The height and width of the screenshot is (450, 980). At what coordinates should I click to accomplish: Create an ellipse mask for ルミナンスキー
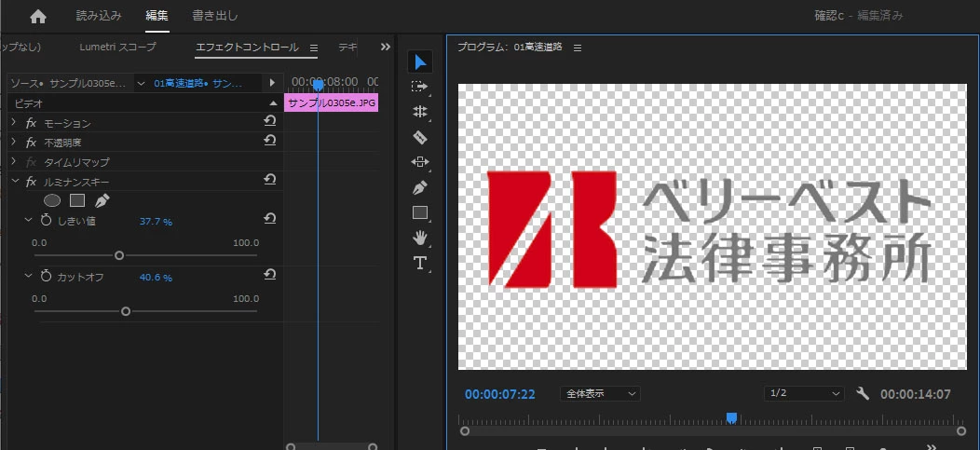(x=52, y=200)
